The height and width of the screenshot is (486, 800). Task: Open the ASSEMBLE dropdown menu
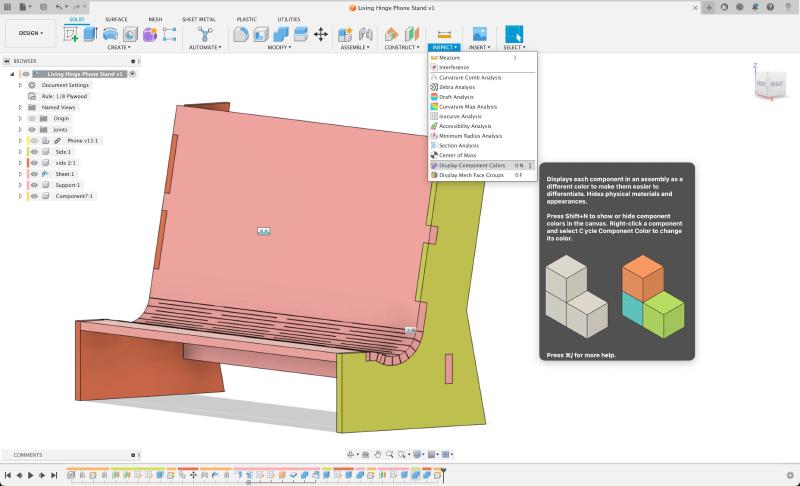coord(355,47)
